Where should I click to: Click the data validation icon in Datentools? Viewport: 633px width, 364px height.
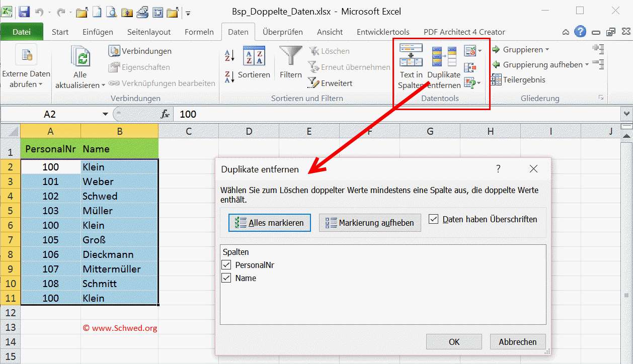[470, 51]
